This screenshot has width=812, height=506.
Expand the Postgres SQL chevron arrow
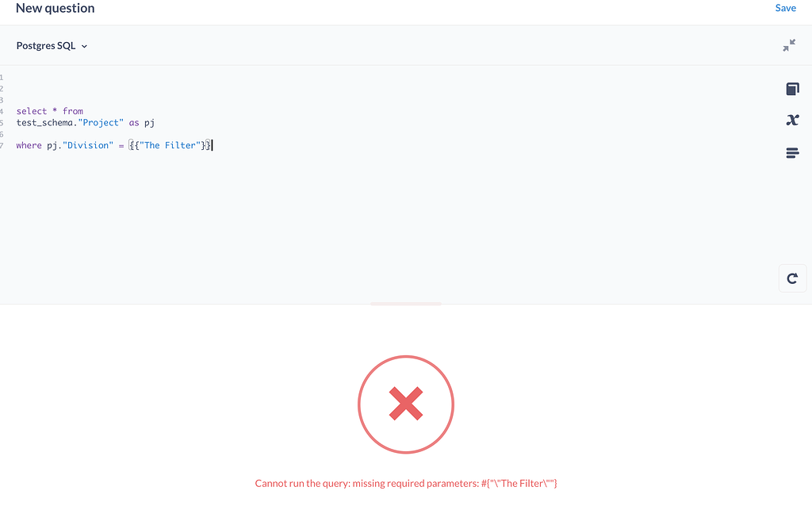84,46
